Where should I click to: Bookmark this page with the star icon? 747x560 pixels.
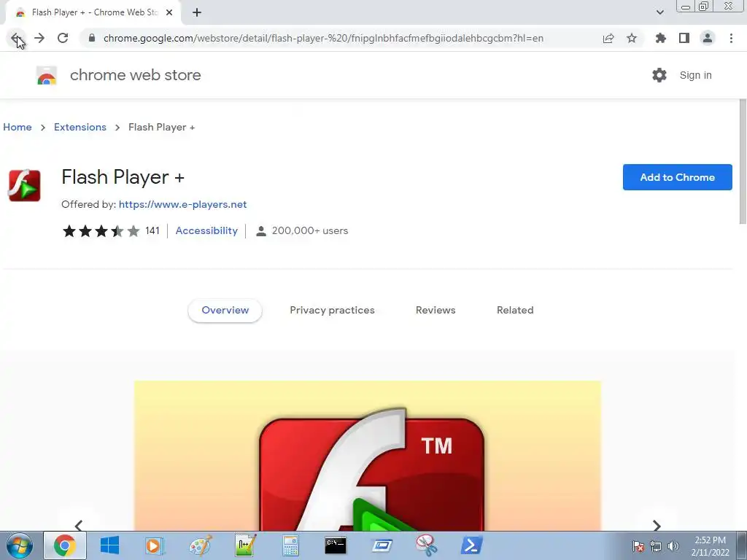coord(632,38)
